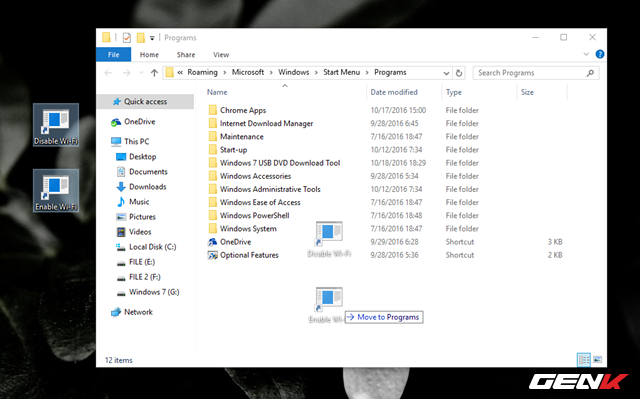640x399 pixels.
Task: Open the recent locations dropdown arrow
Action: pos(141,73)
